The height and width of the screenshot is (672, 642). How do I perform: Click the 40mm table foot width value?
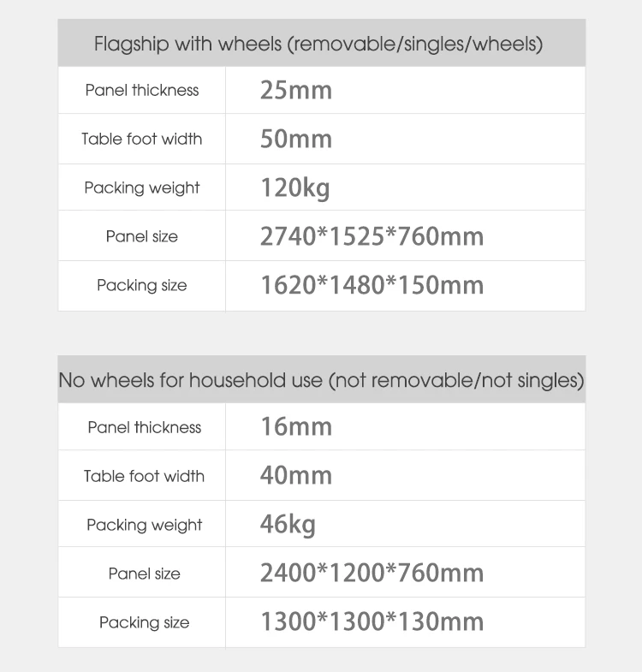click(x=295, y=475)
